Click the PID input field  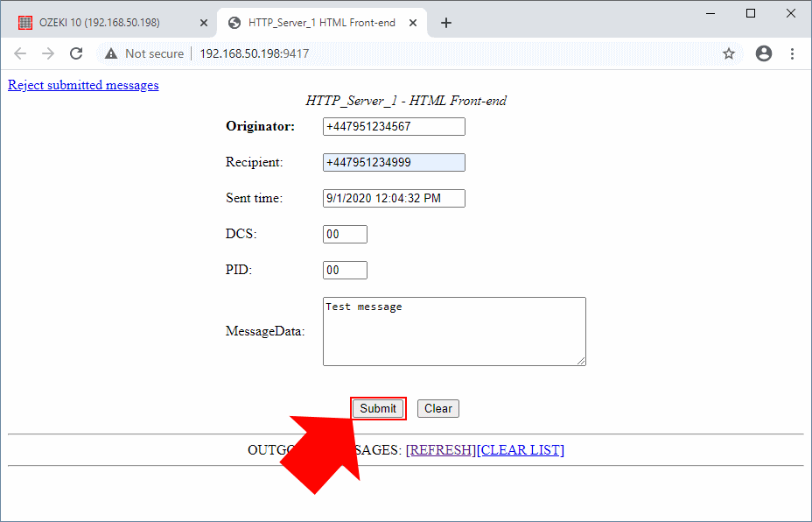point(345,270)
